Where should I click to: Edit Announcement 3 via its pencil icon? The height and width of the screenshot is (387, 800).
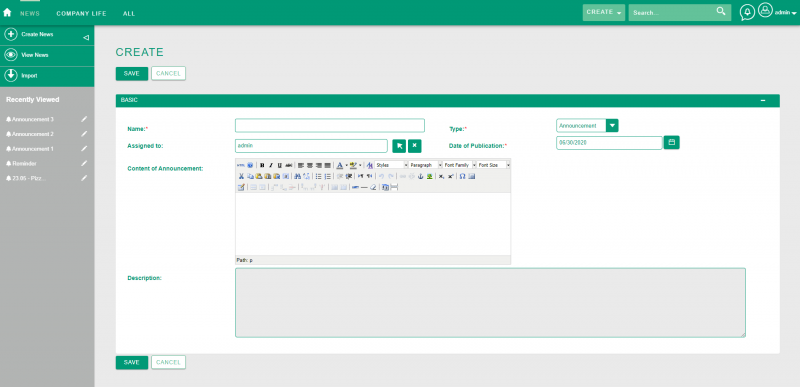tap(84, 119)
